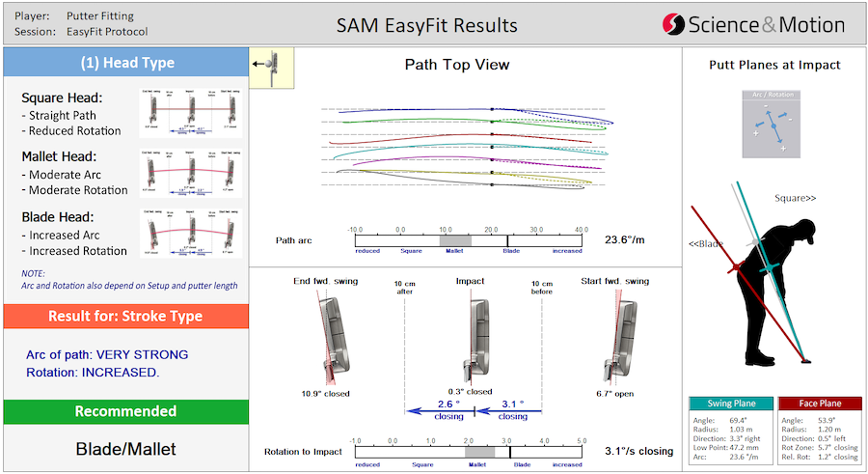
Task: Click the Rotation to Impact scale marker
Action: pyautogui.click(x=510, y=452)
